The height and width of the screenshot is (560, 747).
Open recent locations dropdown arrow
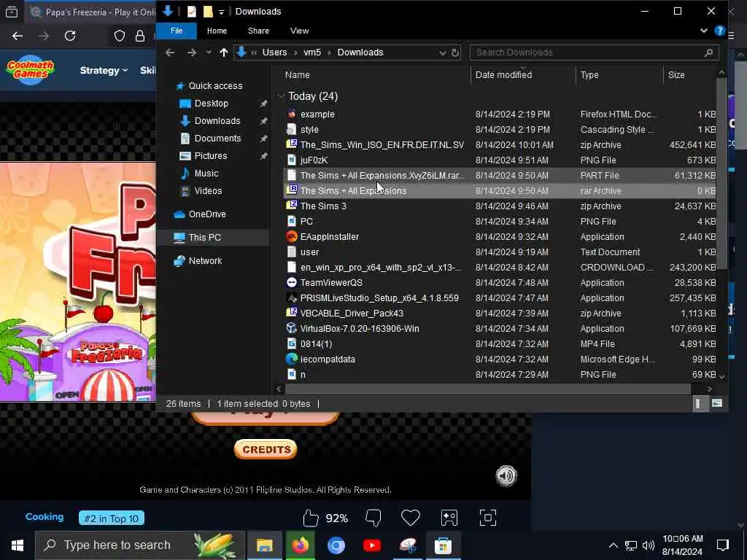tap(209, 52)
